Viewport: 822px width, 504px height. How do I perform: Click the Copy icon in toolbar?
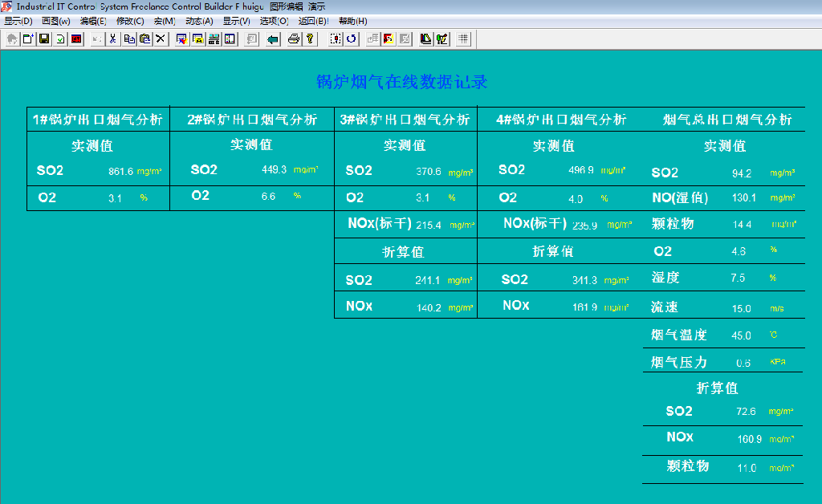[128, 39]
